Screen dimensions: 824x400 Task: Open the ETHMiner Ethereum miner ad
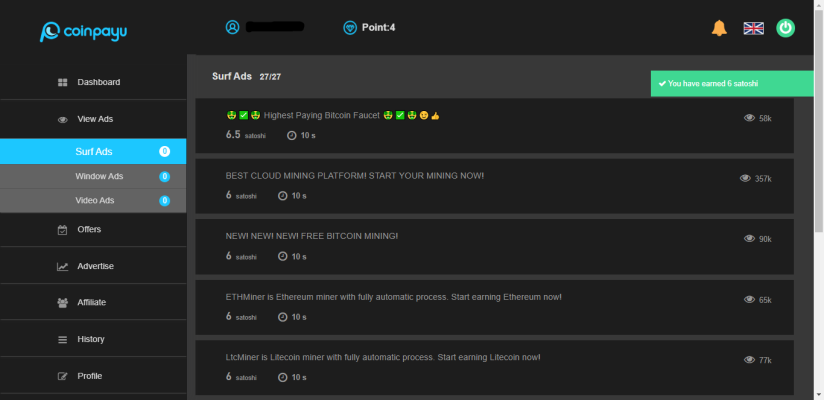click(x=495, y=307)
